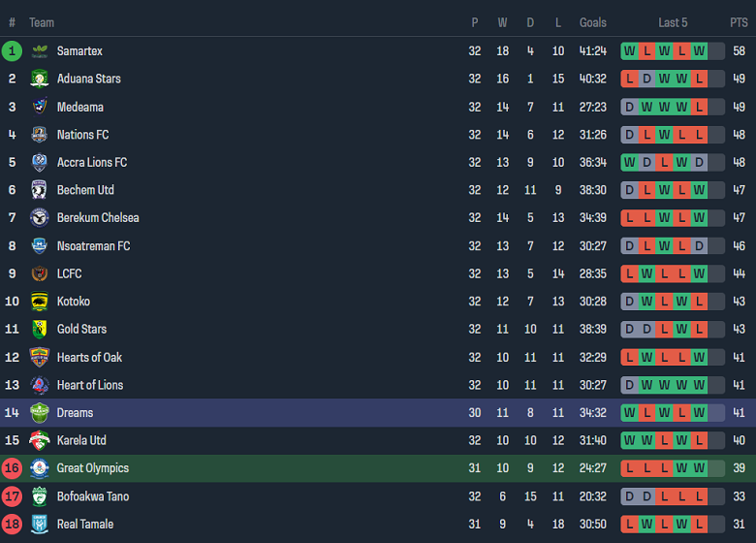Select the Nsoatreman FC team name
This screenshot has width=756, height=543.
(x=93, y=246)
